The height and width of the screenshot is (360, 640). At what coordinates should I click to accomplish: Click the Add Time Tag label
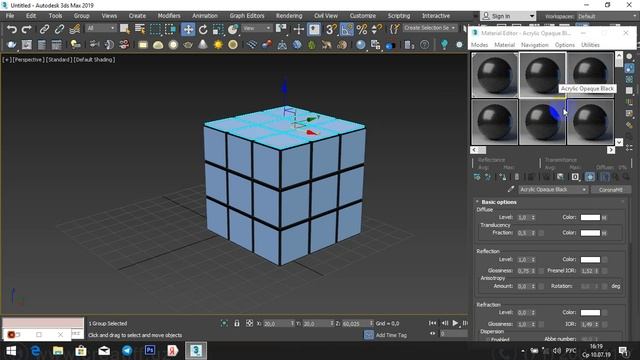coord(391,335)
